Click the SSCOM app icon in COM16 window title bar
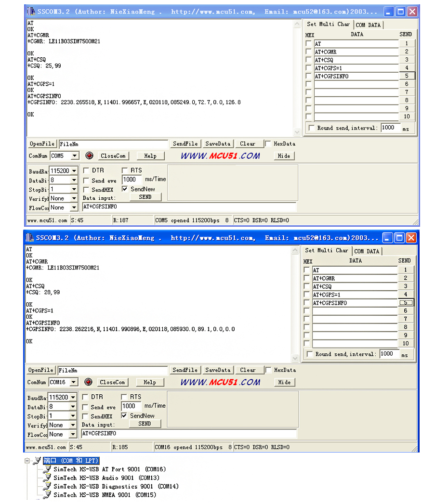Image resolution: width=448 pixels, height=504 pixels. 29,238
